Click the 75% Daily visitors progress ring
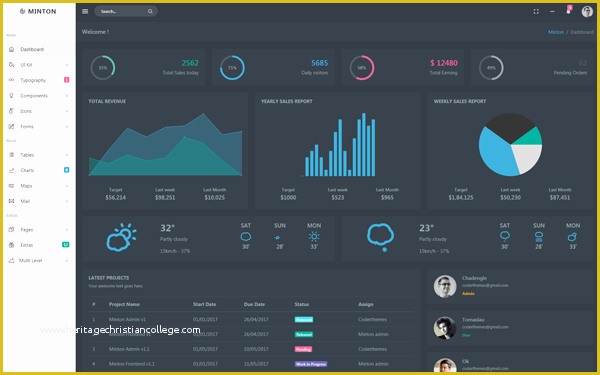Image resolution: width=600 pixels, height=375 pixels. pos(232,68)
